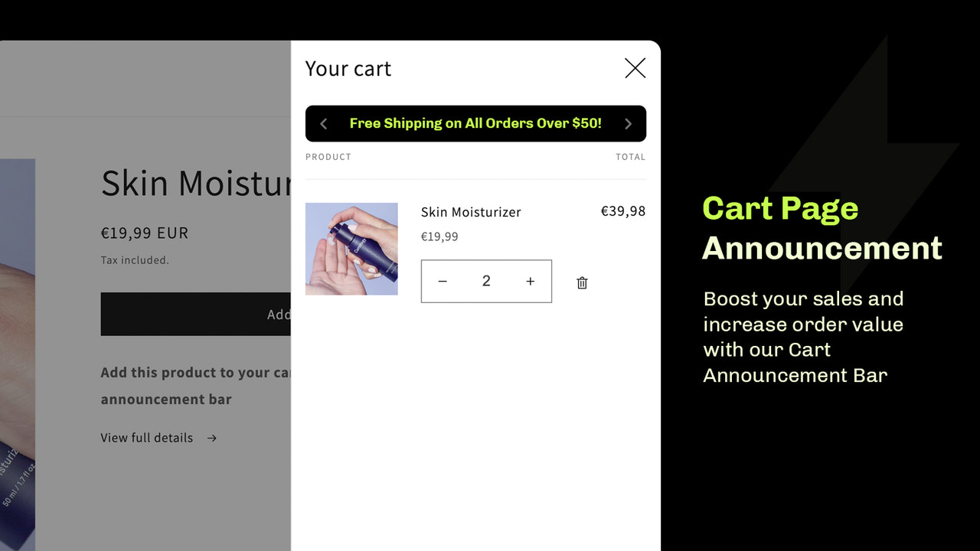Image resolution: width=980 pixels, height=551 pixels.
Task: Click inside the quantity input showing 2
Action: 486,281
